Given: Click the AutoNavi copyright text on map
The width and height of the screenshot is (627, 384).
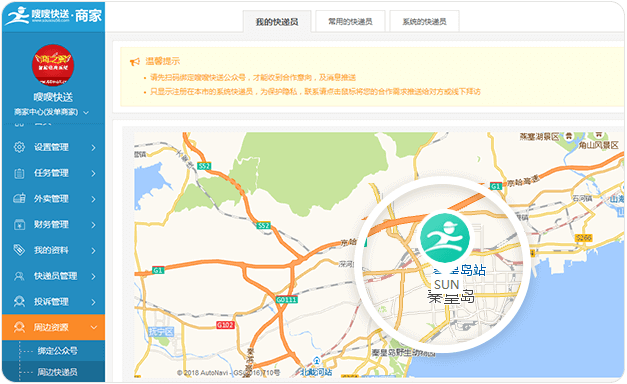Looking at the screenshot, I should 228,372.
